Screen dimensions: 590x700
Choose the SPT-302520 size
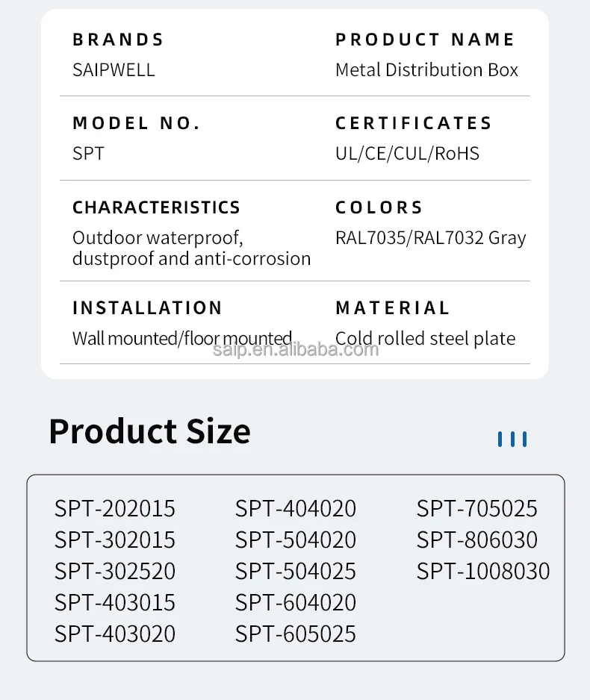point(115,572)
